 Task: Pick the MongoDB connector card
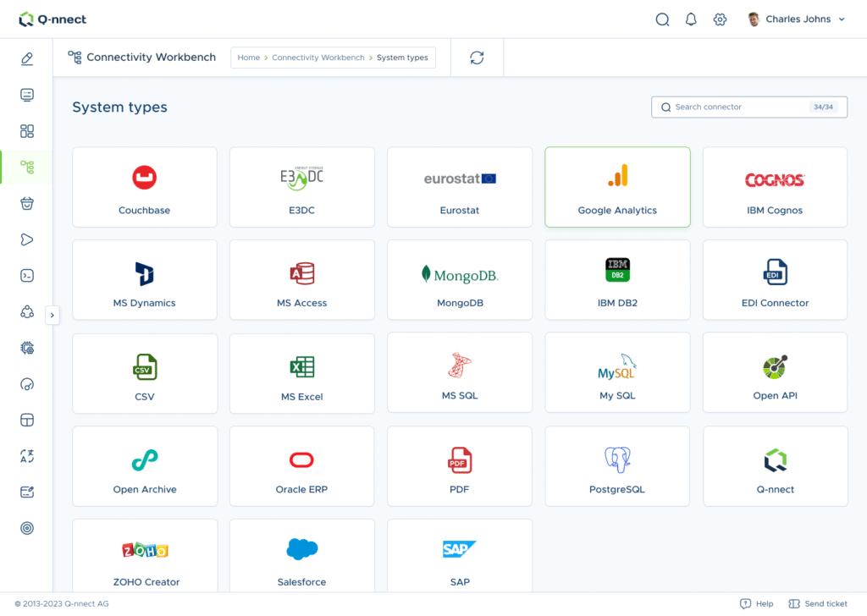pos(460,279)
